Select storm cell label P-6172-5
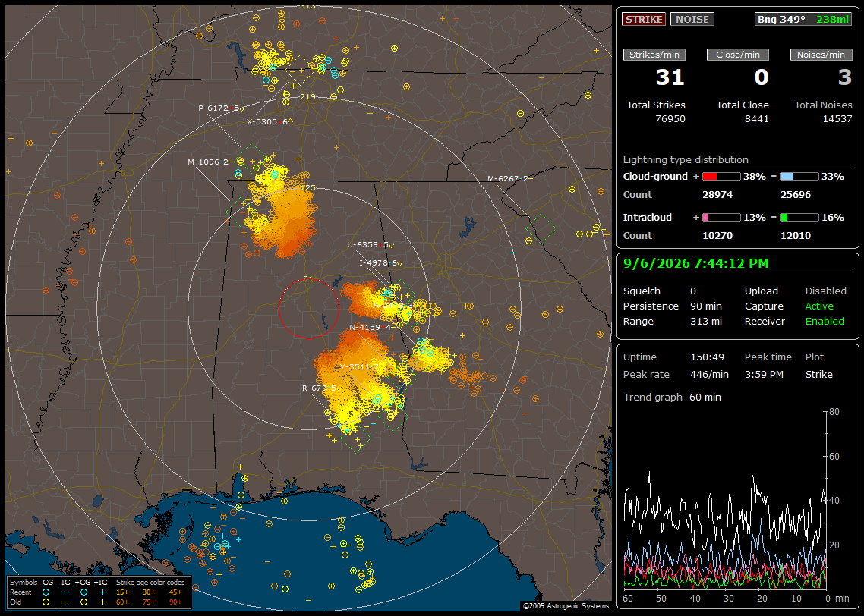The image size is (864, 616). click(x=220, y=108)
